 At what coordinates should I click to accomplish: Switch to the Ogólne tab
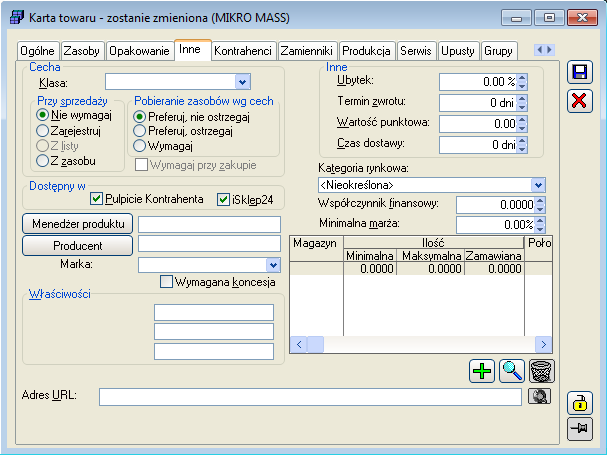38,51
